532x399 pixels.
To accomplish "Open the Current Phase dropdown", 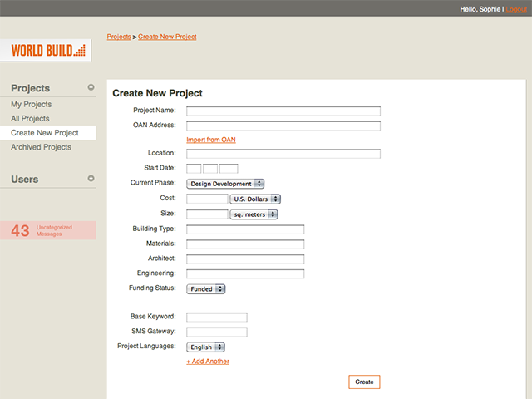I will pyautogui.click(x=225, y=184).
